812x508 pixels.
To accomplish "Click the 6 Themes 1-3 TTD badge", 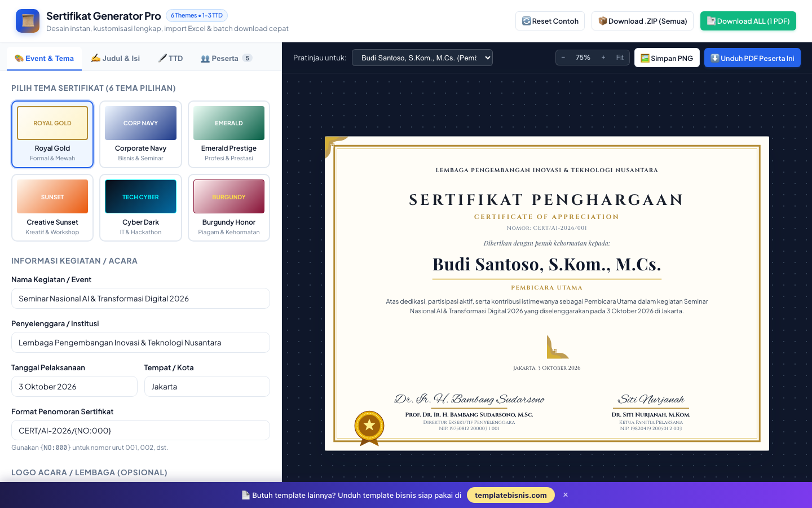I will point(197,15).
